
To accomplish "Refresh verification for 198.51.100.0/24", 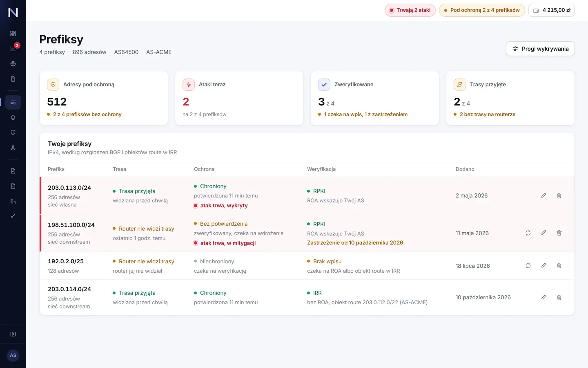I will (528, 233).
